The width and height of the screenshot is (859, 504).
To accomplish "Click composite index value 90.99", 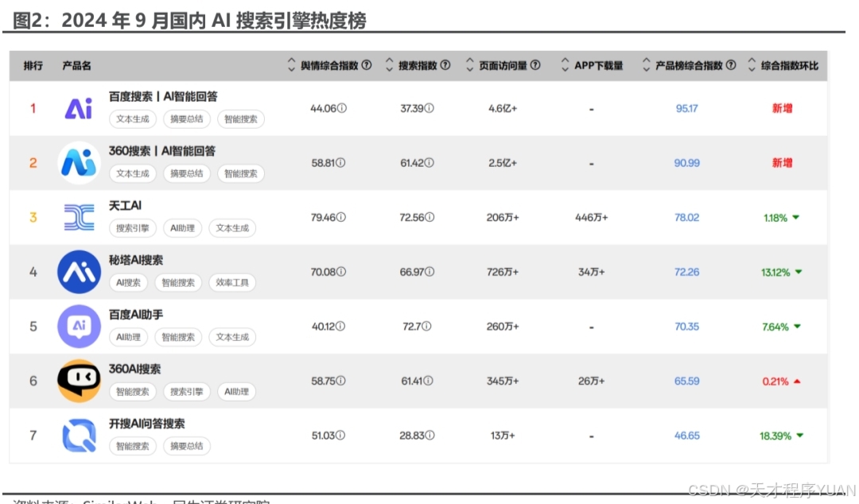I will pyautogui.click(x=687, y=163).
